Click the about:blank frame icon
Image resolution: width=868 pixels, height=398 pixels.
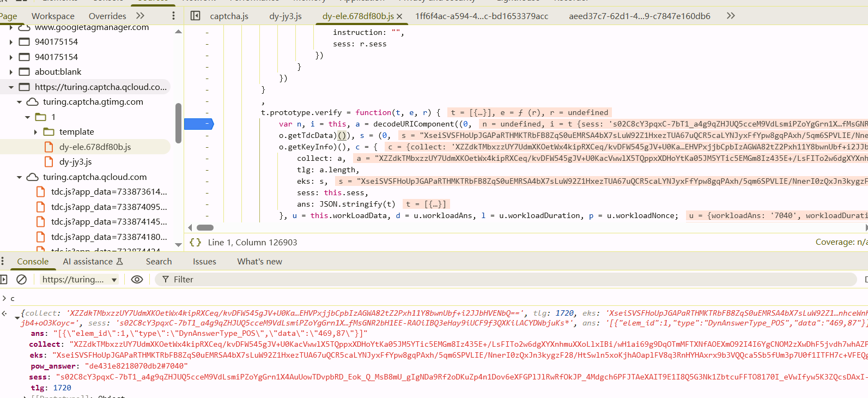click(25, 72)
